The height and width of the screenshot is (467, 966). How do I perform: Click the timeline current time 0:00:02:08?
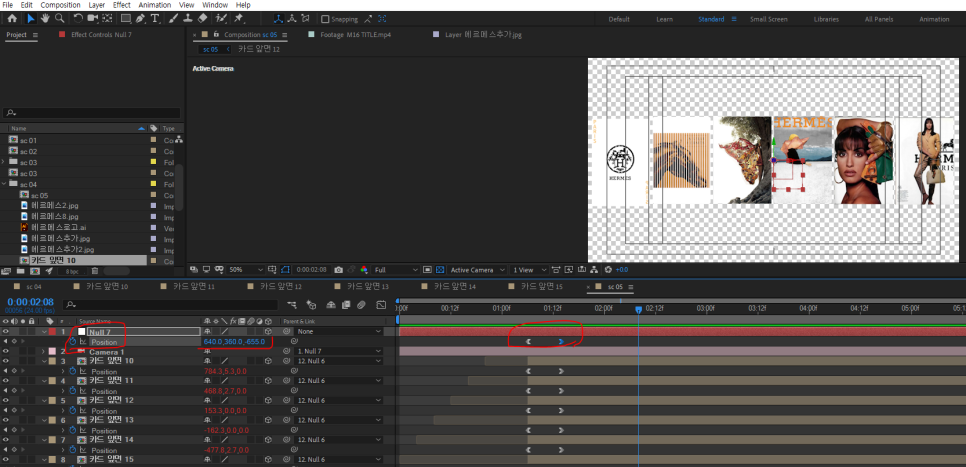click(x=30, y=303)
